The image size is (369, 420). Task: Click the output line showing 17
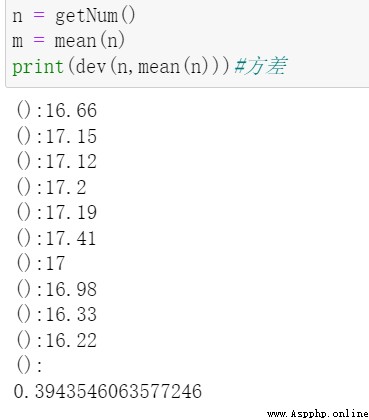(x=40, y=263)
